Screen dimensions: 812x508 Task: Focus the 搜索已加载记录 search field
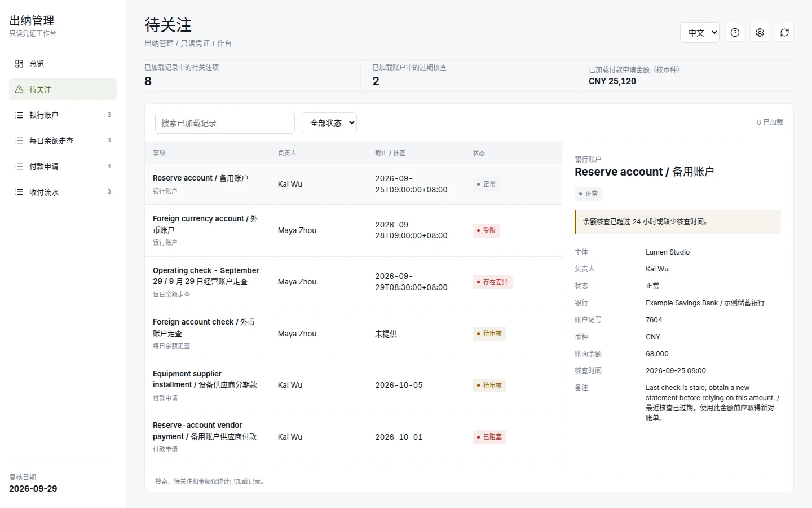[225, 122]
